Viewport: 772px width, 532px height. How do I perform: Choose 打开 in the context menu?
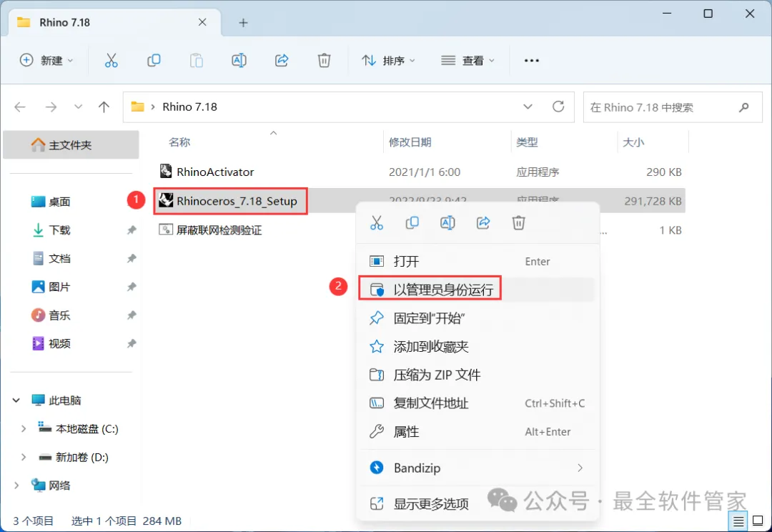click(x=475, y=261)
